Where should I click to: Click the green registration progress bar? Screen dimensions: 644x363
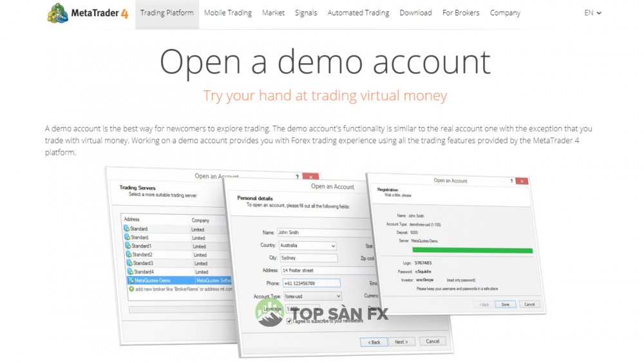[472, 250]
